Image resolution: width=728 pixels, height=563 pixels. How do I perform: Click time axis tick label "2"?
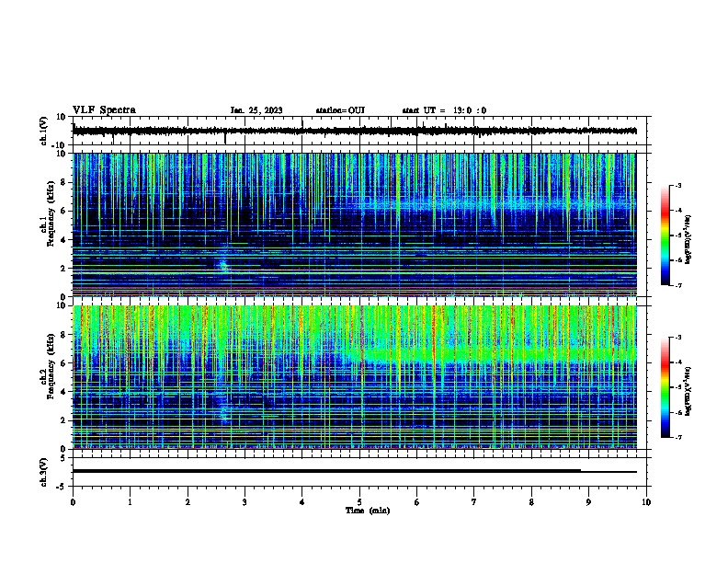pos(188,502)
